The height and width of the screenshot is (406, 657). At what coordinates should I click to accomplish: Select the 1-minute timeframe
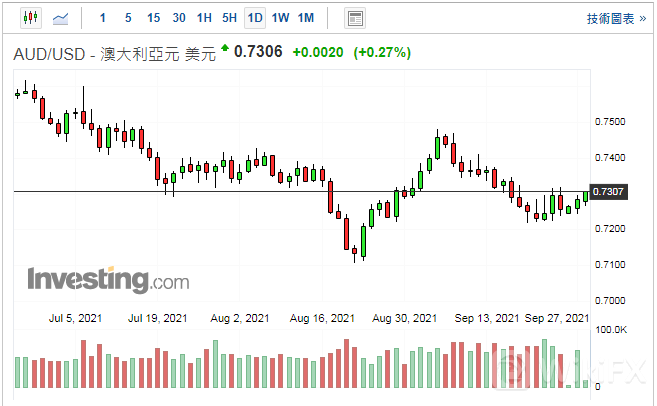[x=105, y=18]
